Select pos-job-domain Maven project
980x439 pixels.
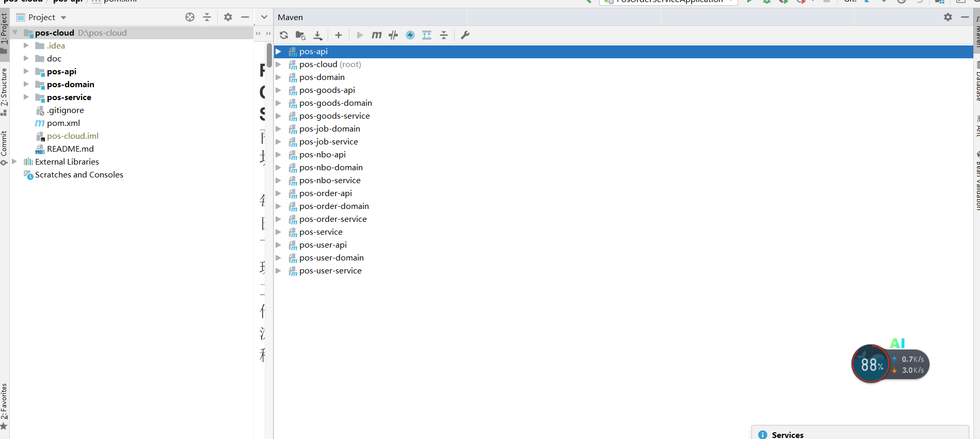point(330,129)
